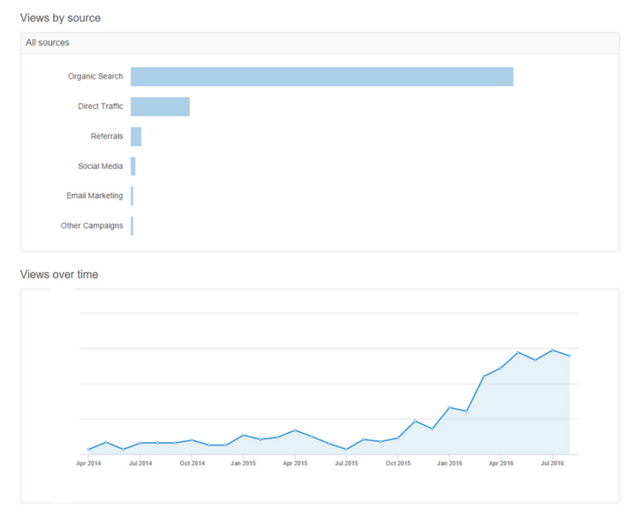Click the Jul 2016 data point
This screenshot has width=640, height=518.
coord(552,350)
